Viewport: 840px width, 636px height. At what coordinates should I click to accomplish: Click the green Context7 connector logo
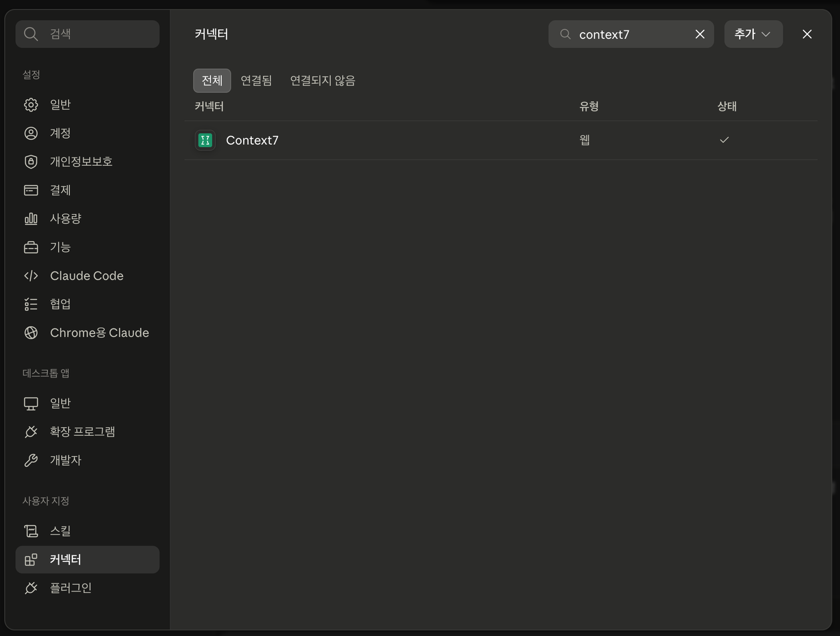coord(205,140)
